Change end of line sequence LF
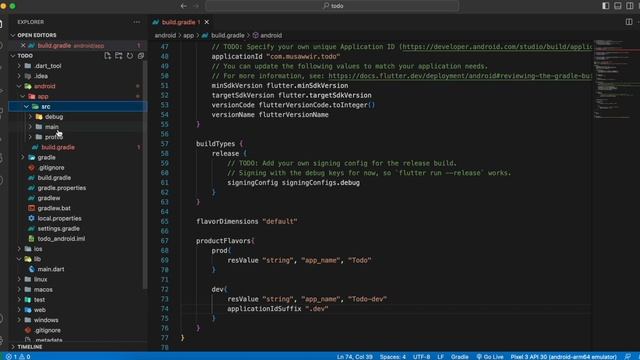This screenshot has height=360, width=640. pos(440,356)
